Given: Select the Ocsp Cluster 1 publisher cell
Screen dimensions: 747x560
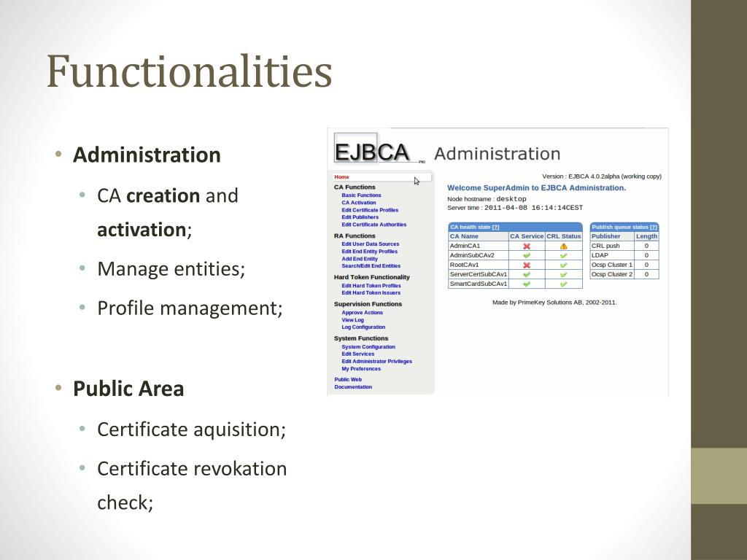Looking at the screenshot, I should [x=612, y=265].
